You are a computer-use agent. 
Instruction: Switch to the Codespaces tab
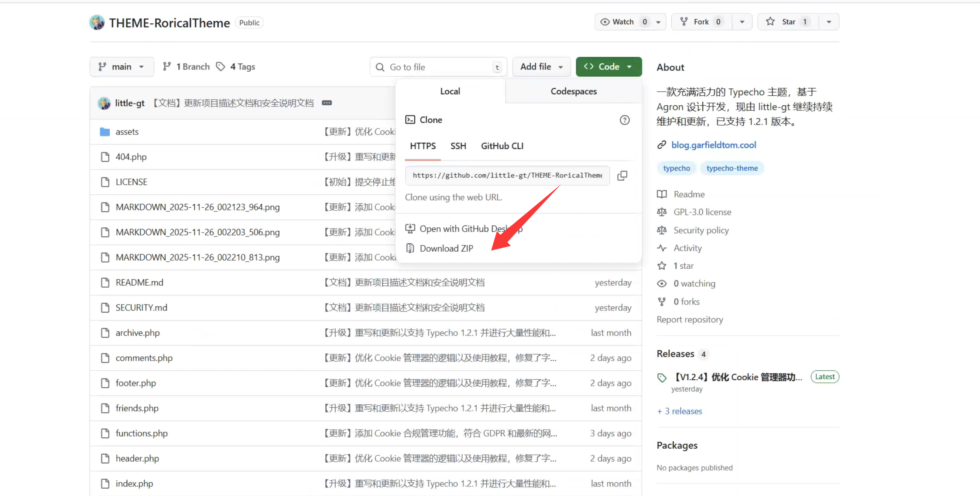(x=573, y=91)
